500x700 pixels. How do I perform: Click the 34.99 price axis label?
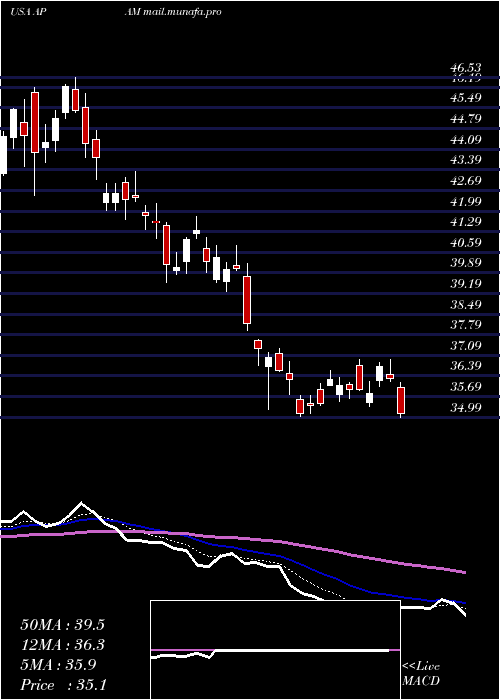click(466, 407)
